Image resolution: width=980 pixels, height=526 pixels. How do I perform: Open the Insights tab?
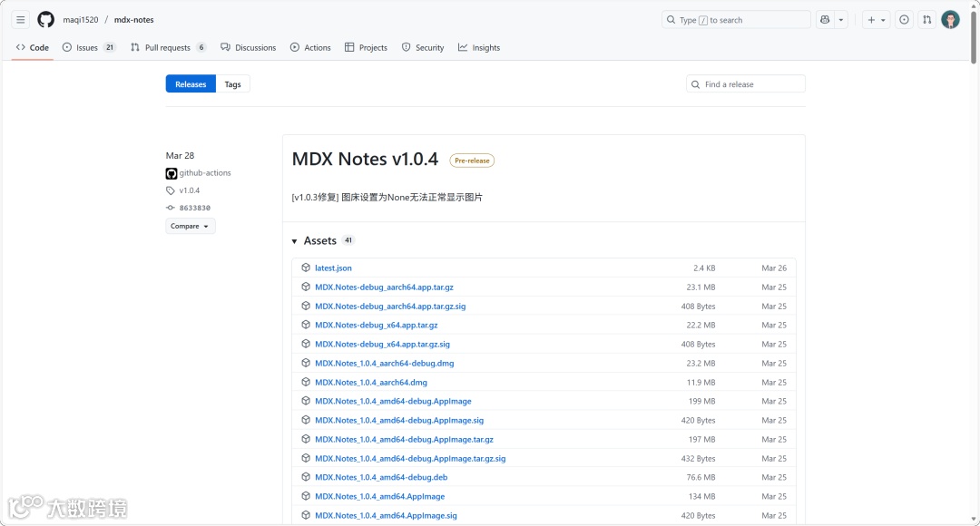click(479, 47)
